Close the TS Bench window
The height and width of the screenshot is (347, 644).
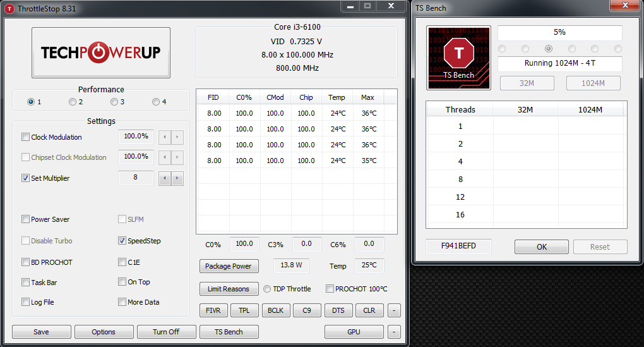(625, 5)
